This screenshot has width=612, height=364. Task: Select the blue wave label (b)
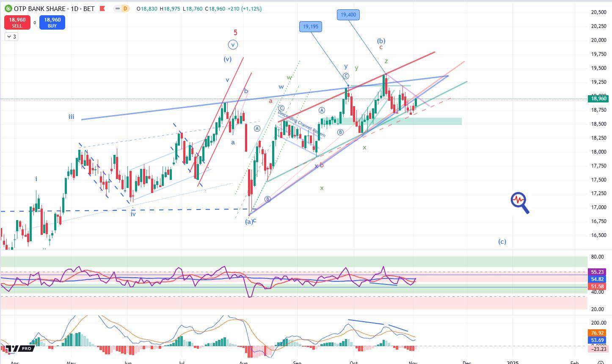coord(381,41)
